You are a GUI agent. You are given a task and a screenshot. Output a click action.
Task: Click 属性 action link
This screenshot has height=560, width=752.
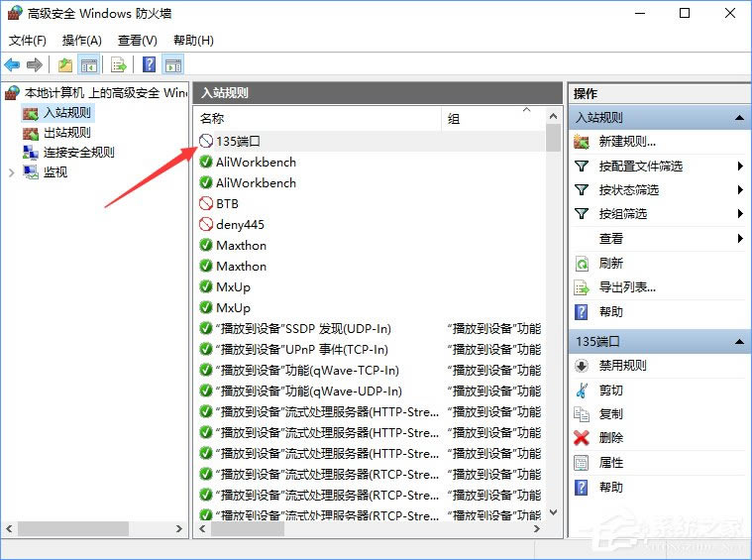click(610, 463)
